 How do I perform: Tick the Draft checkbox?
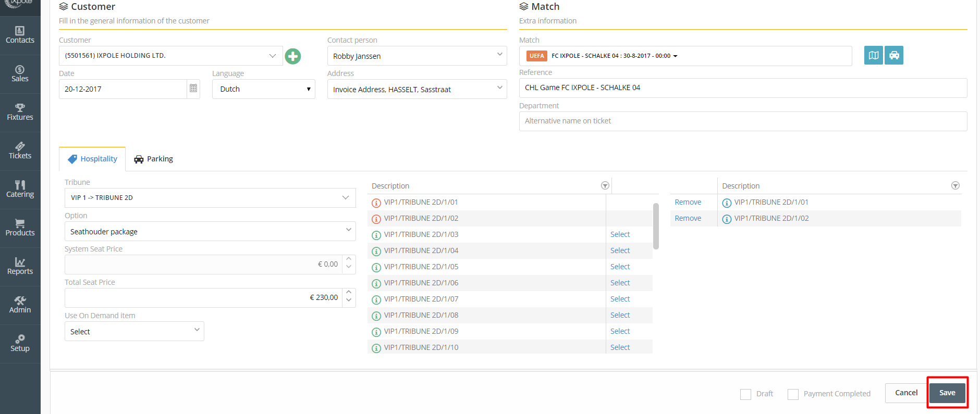coord(745,394)
